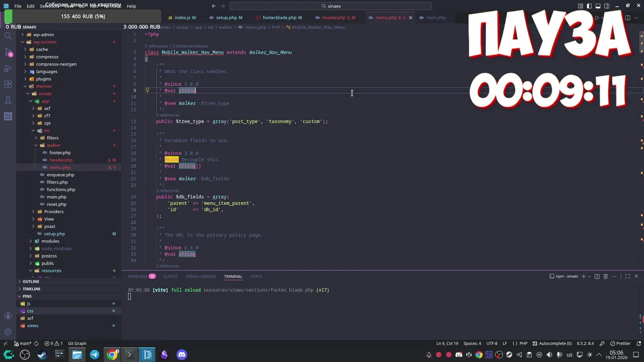Open the Edit menu

tap(31, 6)
